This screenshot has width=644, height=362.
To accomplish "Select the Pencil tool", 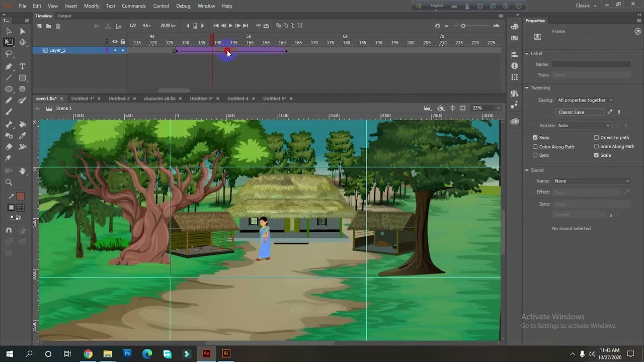I will click(x=9, y=101).
